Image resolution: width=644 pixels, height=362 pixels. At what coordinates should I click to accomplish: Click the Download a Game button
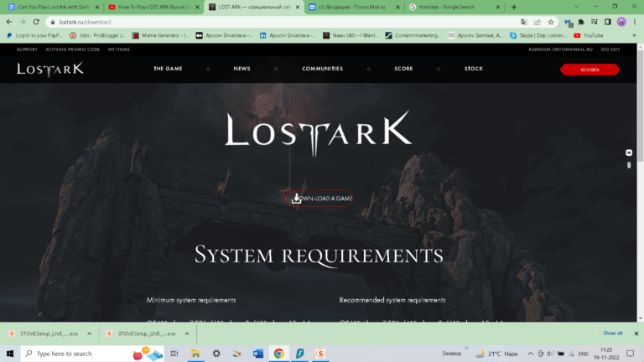click(322, 199)
